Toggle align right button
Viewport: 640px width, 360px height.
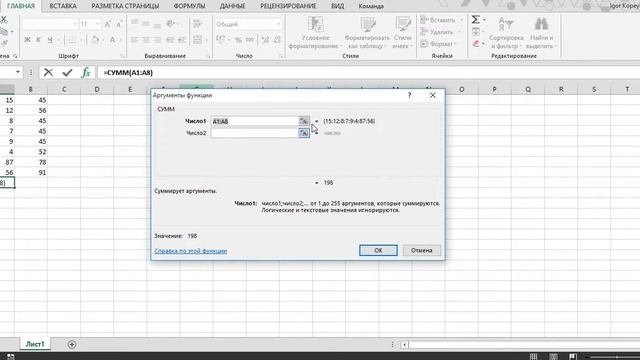(157, 40)
